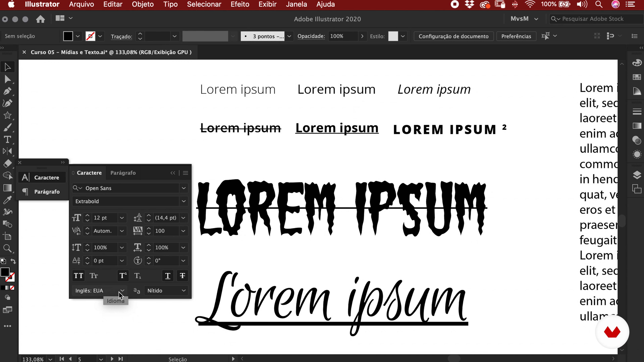
Task: Open Caractere in collapsed panel dock
Action: pyautogui.click(x=42, y=178)
